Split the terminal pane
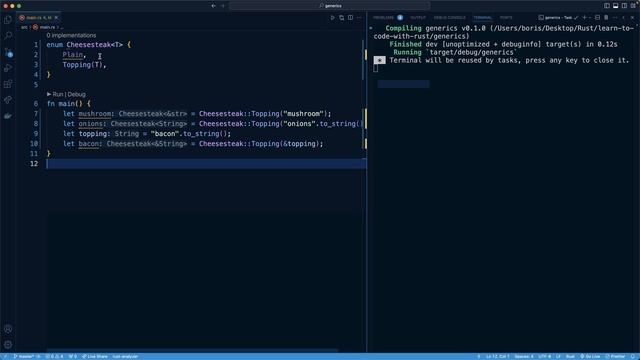The width and height of the screenshot is (640, 360). (597, 18)
